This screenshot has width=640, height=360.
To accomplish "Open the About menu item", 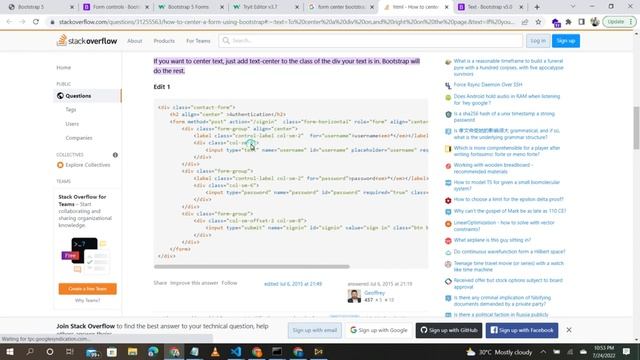I will pos(134,41).
